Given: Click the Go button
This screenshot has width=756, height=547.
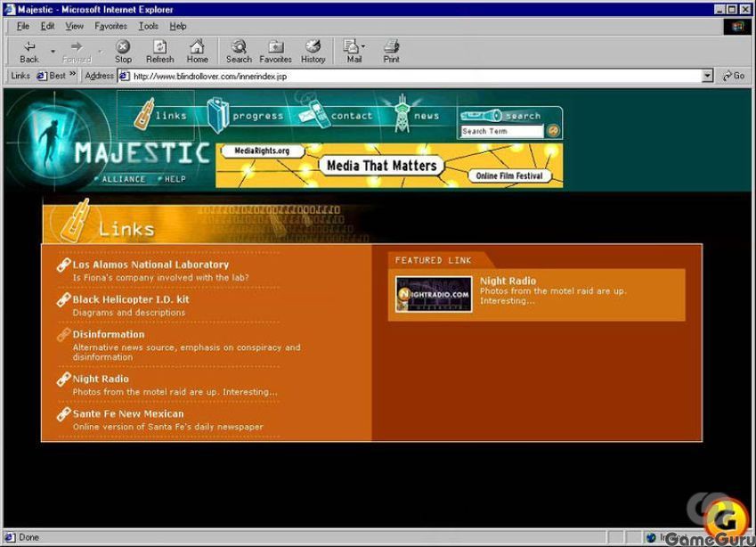Looking at the screenshot, I should click(x=734, y=76).
